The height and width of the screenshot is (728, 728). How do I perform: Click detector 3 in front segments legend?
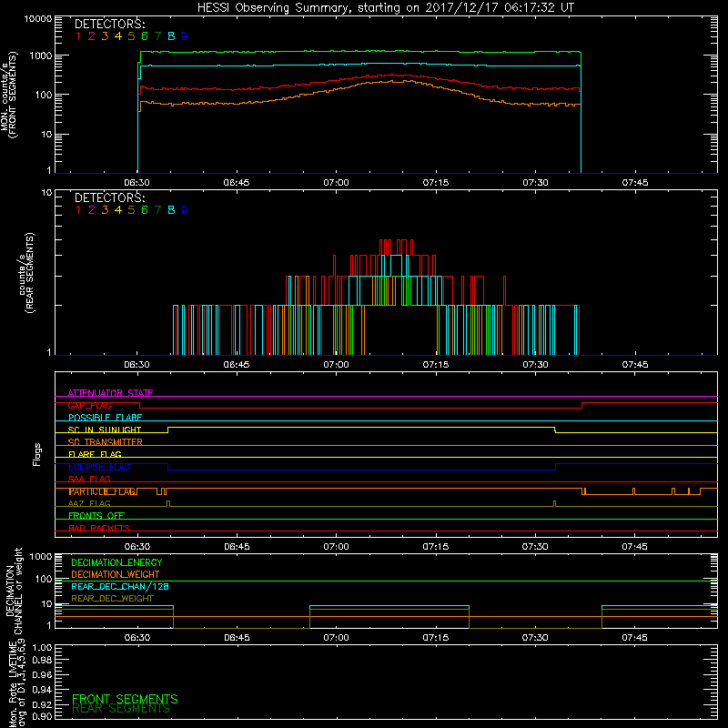tap(105, 36)
